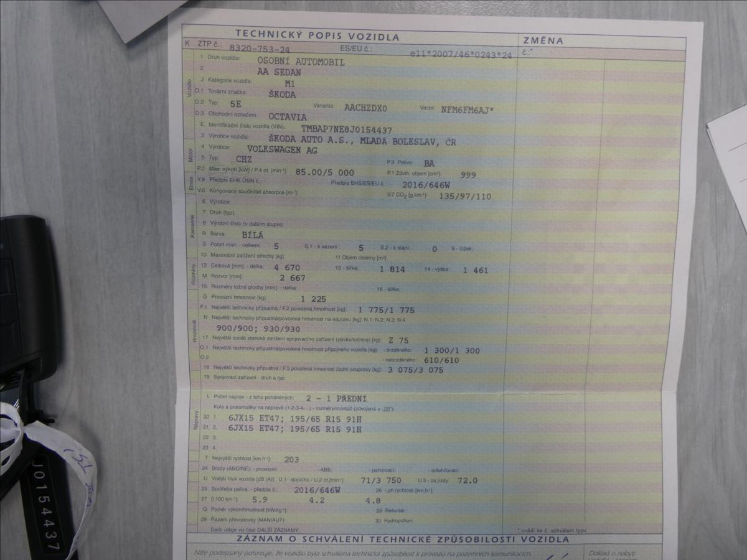
Task: Click the consumption value 5.9
Action: (x=259, y=499)
